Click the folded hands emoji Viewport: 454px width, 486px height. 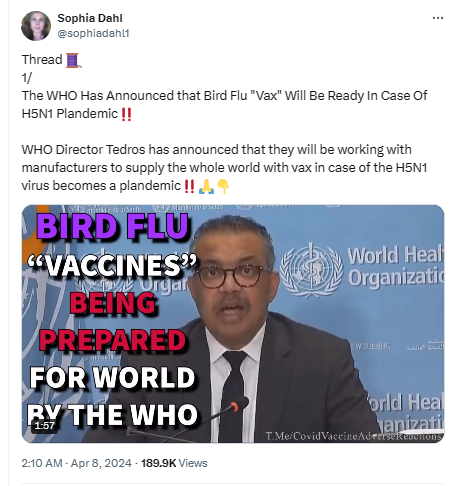pos(206,186)
